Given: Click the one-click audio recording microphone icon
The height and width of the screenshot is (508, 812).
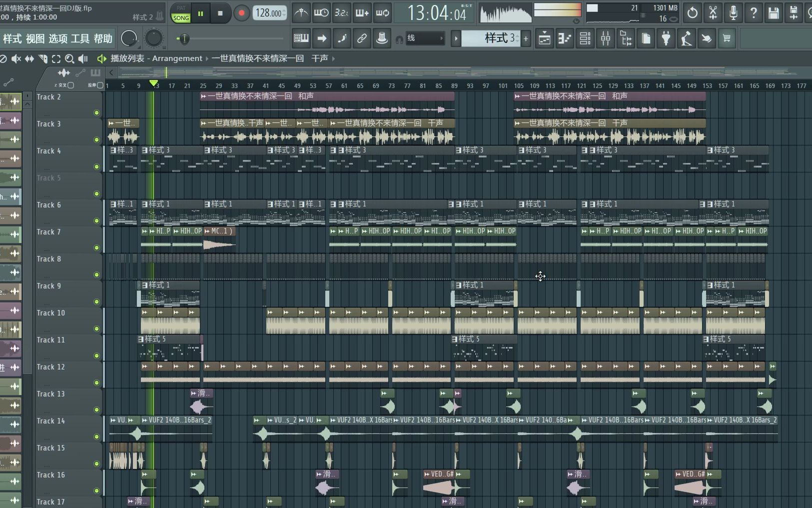Looking at the screenshot, I should pos(733,13).
